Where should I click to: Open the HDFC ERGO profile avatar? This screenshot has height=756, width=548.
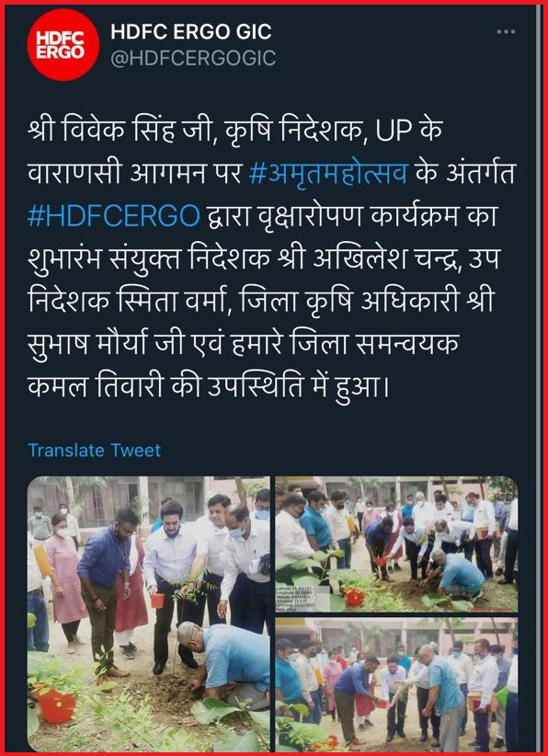(63, 45)
